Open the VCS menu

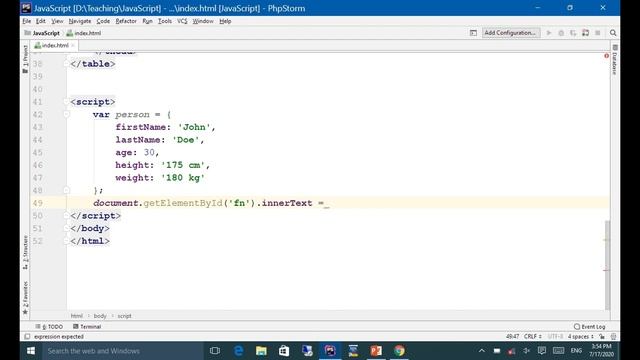coord(182,21)
